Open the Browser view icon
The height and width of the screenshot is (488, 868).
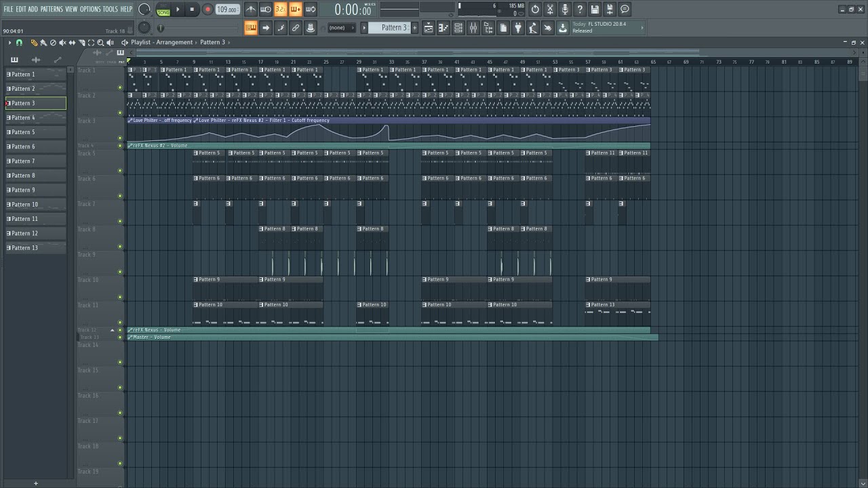click(x=488, y=28)
